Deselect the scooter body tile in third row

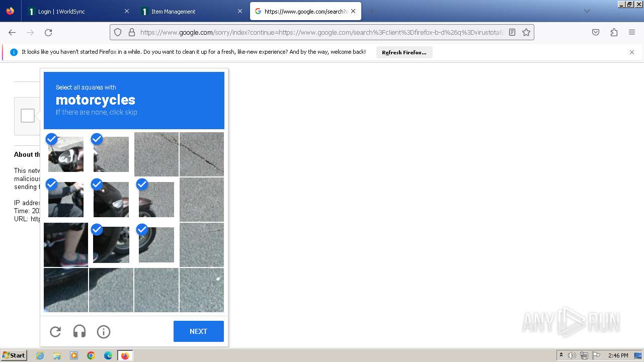(111, 245)
